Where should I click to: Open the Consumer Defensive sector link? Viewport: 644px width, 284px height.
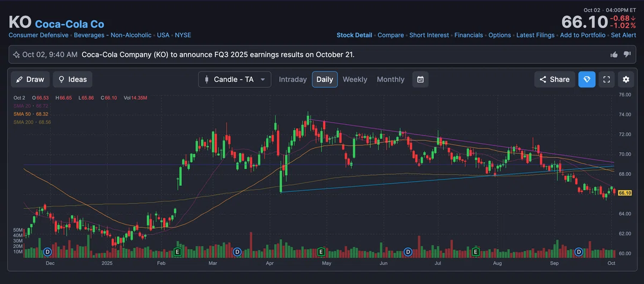(39, 35)
